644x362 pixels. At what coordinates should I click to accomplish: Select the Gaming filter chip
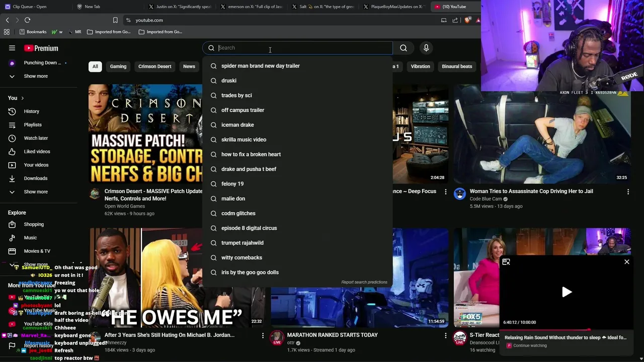pyautogui.click(x=118, y=66)
